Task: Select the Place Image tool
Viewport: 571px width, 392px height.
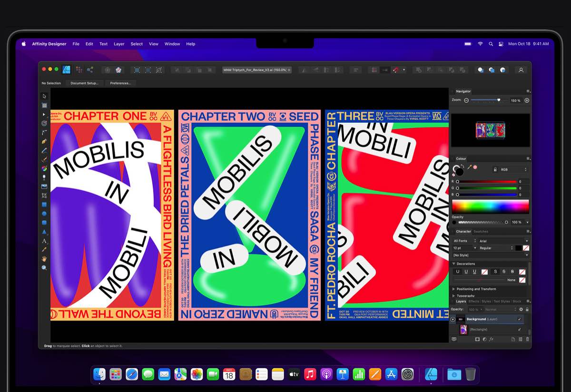Action: click(44, 186)
